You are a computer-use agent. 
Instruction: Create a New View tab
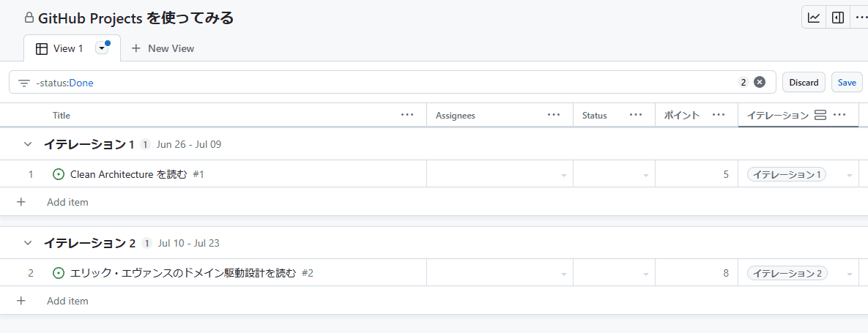click(163, 48)
